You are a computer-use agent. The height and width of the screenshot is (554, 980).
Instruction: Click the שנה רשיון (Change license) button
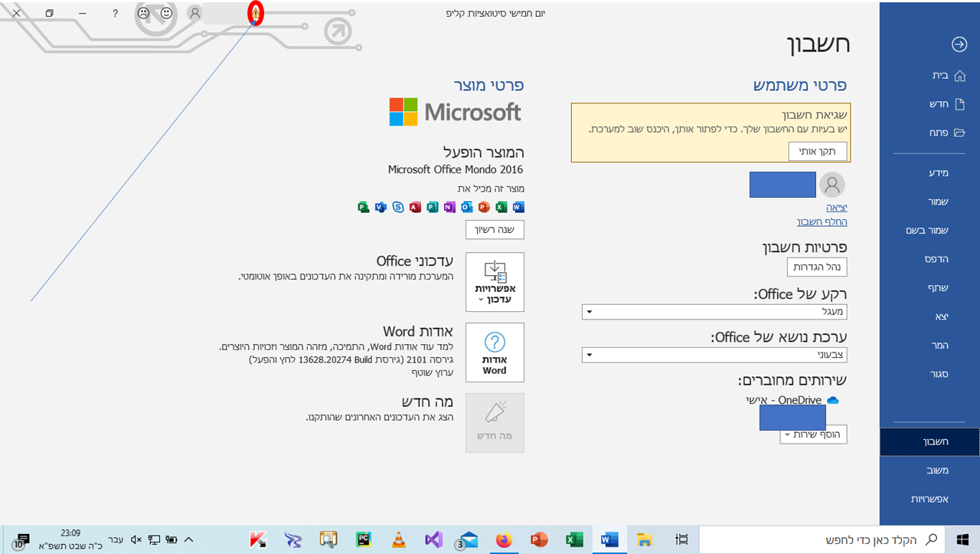coord(495,229)
